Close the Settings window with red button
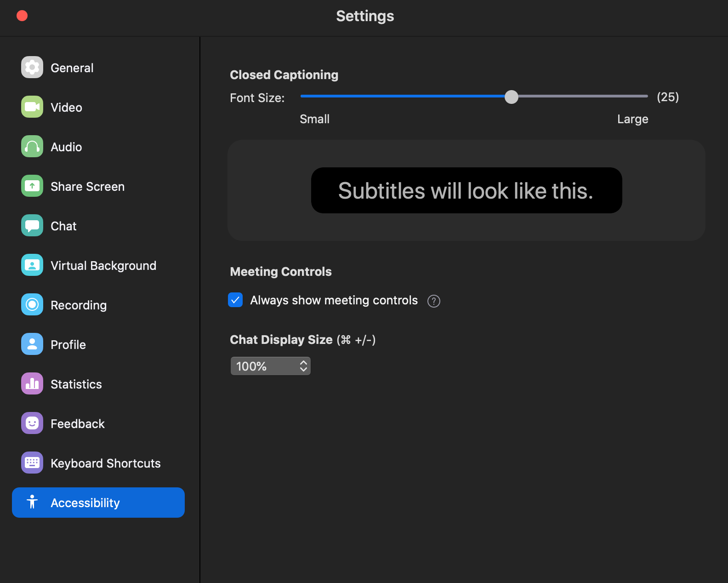The image size is (728, 583). click(x=22, y=16)
